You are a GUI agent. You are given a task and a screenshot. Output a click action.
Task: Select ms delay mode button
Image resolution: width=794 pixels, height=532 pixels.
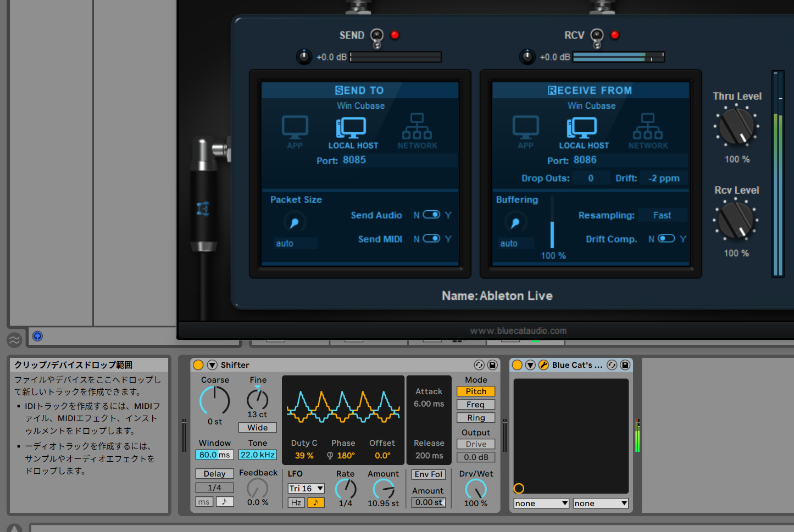(x=204, y=502)
